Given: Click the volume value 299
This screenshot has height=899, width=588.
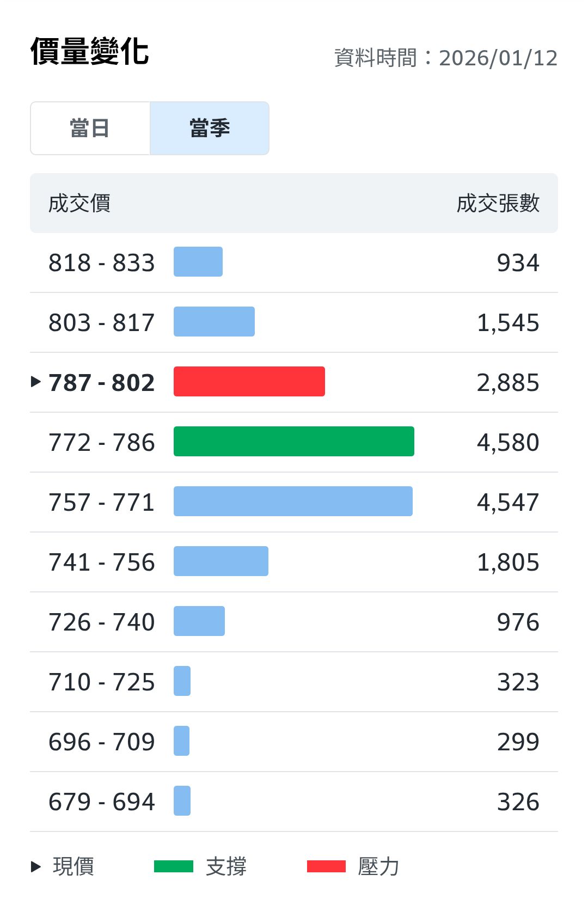Looking at the screenshot, I should click(518, 742).
